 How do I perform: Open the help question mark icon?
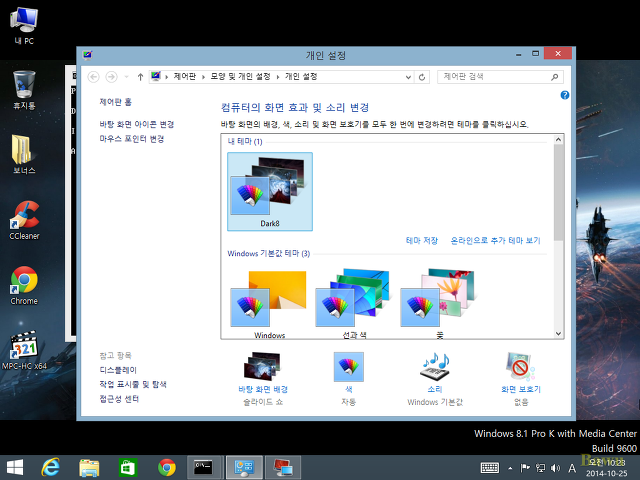(564, 95)
